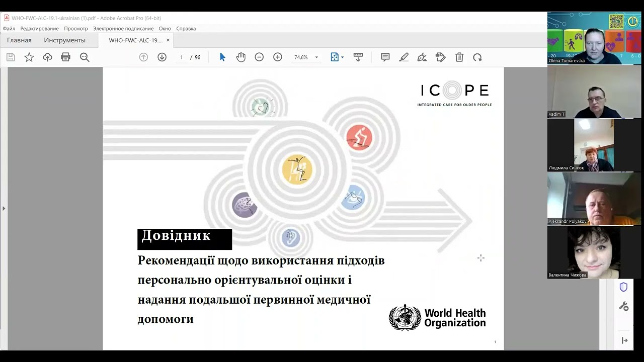Click the sign document pen icon
The image size is (644, 362).
(x=422, y=57)
